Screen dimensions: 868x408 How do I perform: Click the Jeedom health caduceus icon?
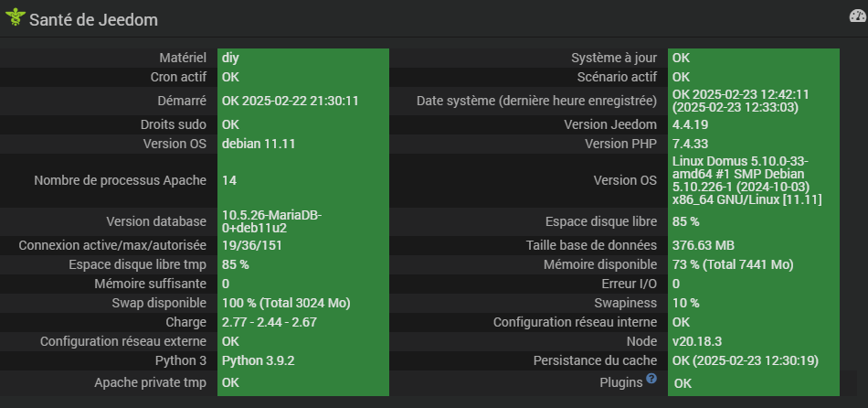15,17
